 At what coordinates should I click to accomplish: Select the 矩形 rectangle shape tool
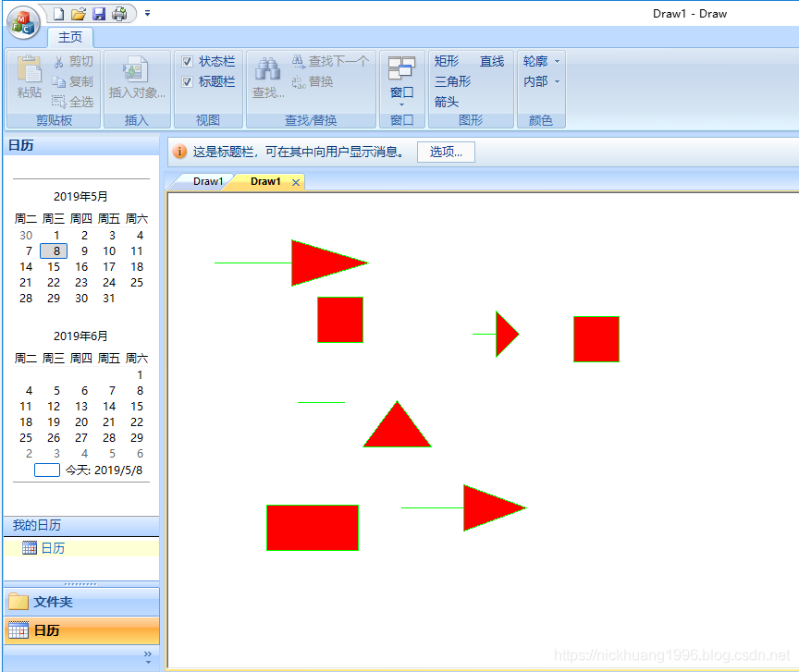pyautogui.click(x=447, y=61)
